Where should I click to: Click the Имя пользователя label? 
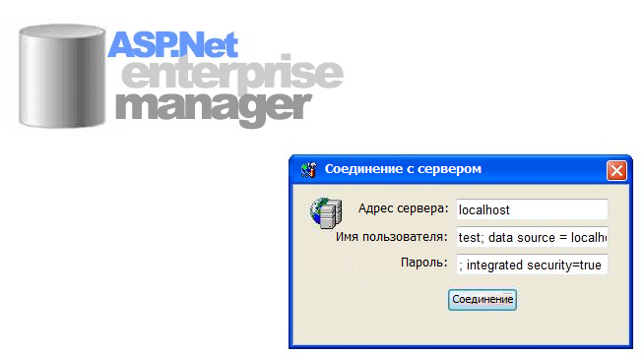391,237
